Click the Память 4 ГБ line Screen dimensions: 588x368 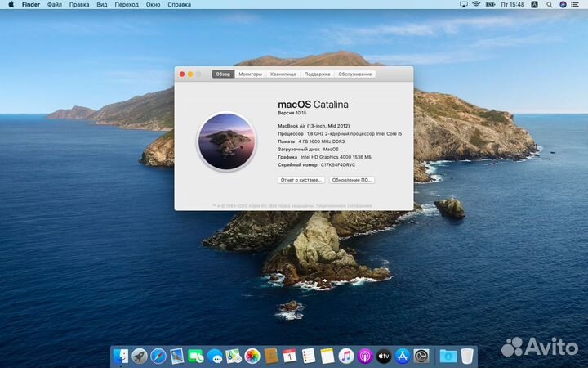311,141
